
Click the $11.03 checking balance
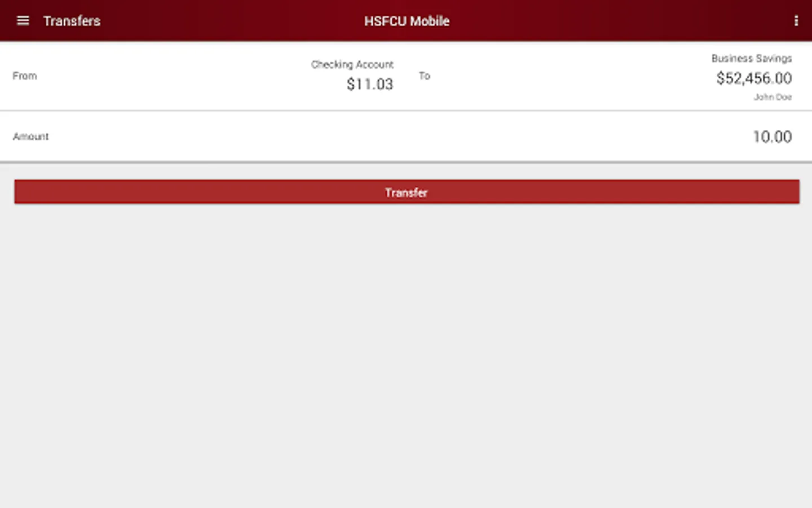coord(370,84)
